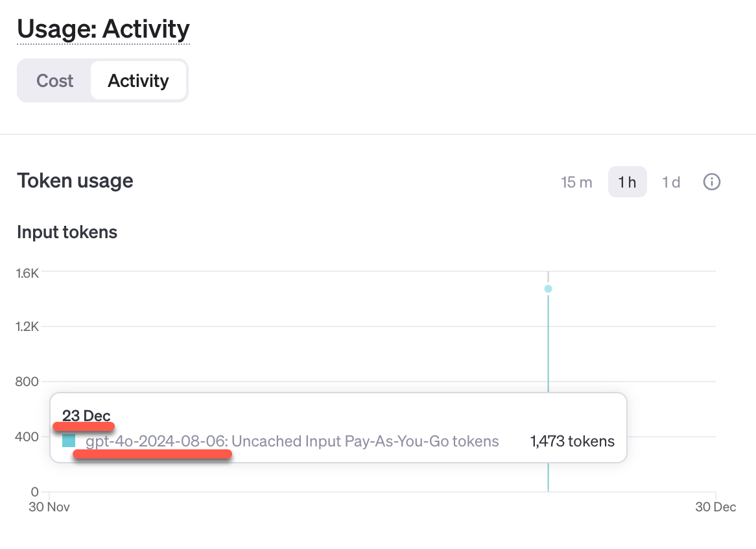Select the 1 h interval option

pos(627,182)
